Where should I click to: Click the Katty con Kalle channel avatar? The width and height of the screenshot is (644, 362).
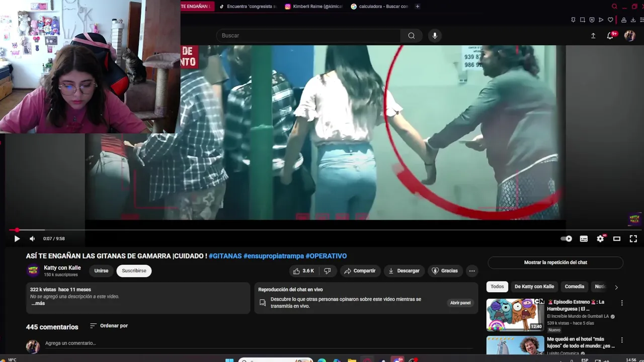(x=33, y=271)
